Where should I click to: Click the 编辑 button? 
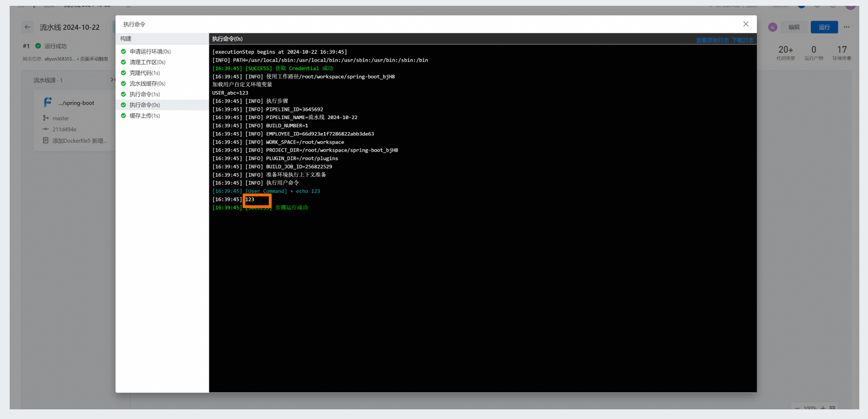pyautogui.click(x=794, y=27)
